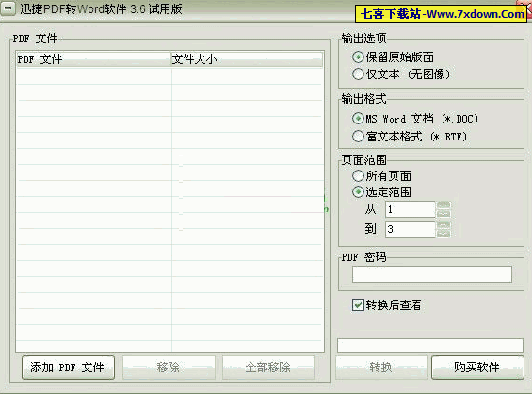Click the conversion progress bar
This screenshot has width=532, height=394.
(430, 345)
